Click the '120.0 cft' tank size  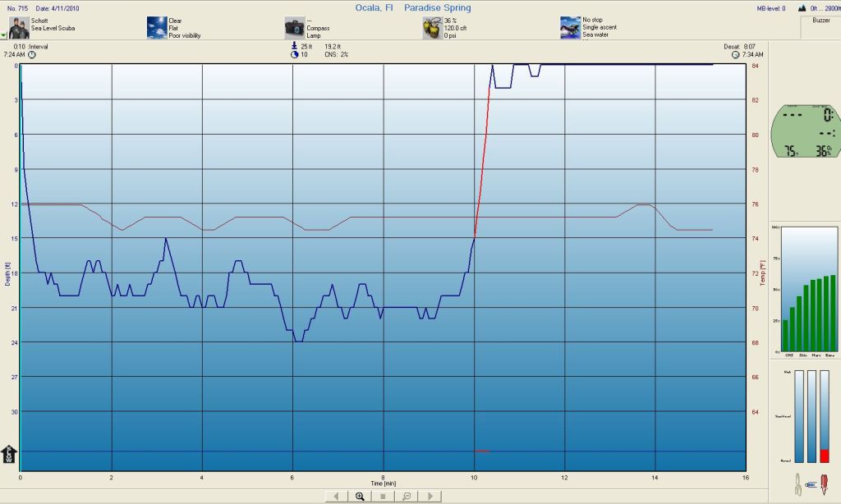point(455,28)
